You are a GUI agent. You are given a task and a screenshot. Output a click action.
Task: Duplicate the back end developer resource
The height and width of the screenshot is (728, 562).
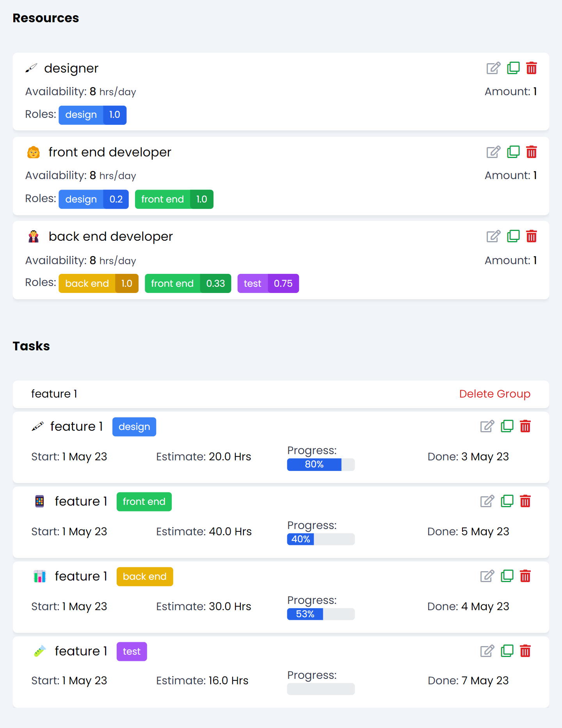click(513, 236)
